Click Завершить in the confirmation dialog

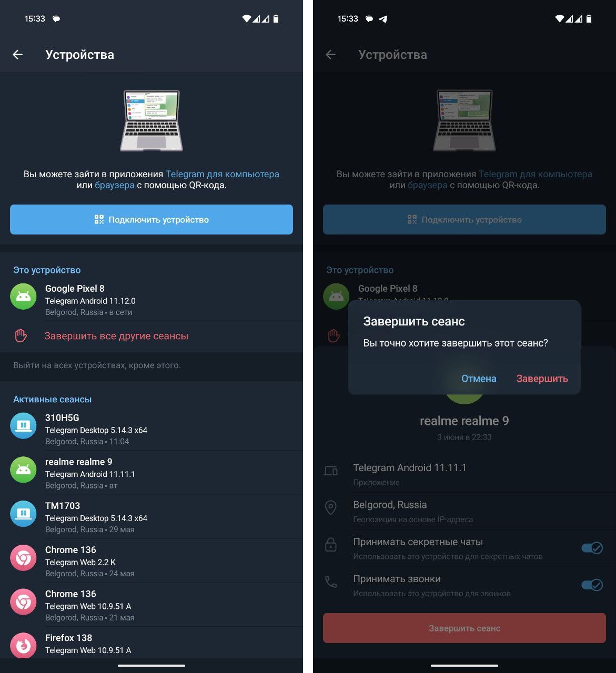[x=542, y=379]
